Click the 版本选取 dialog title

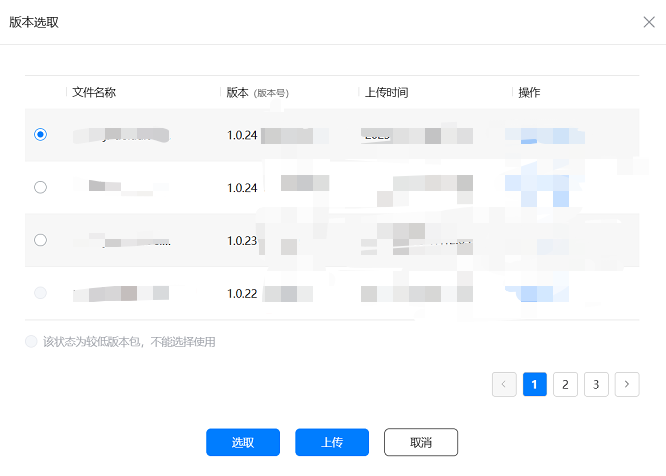click(34, 22)
